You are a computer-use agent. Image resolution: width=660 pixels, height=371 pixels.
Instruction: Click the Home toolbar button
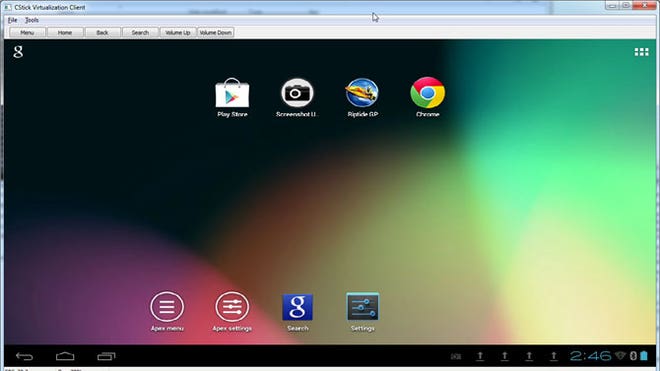(65, 32)
